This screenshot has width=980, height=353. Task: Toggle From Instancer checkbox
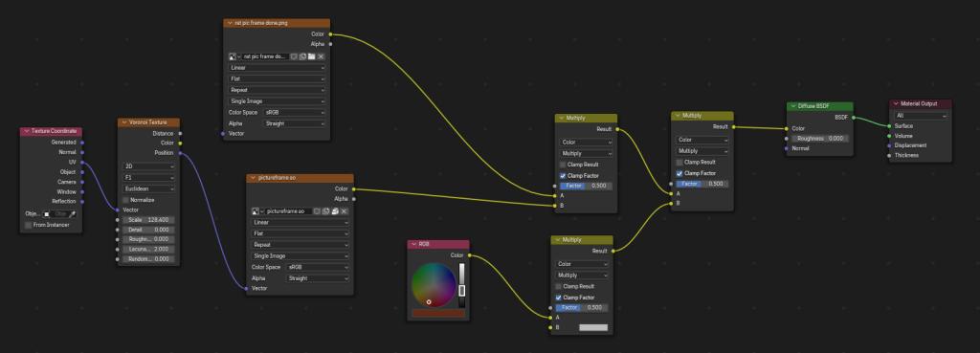pyautogui.click(x=28, y=225)
